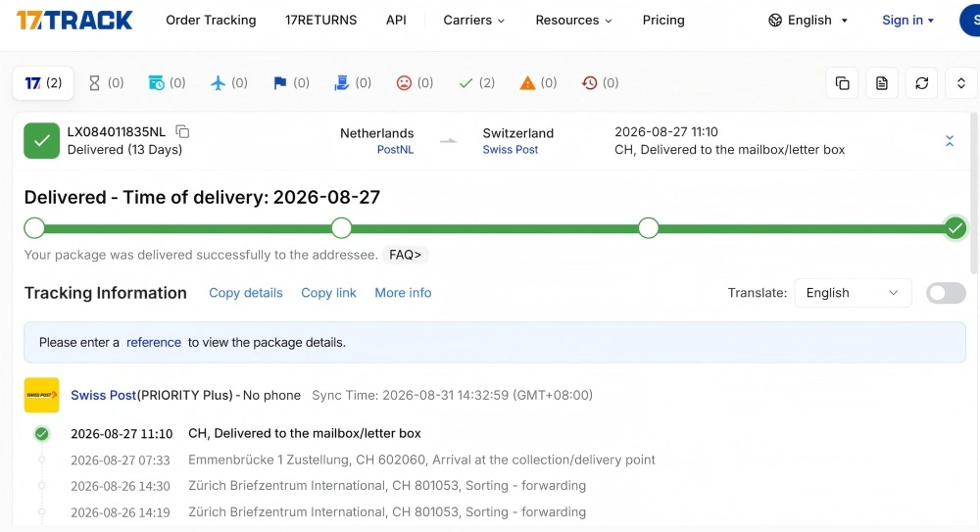Click the first progress bar milestone circle
The image size is (980, 532).
34,228
